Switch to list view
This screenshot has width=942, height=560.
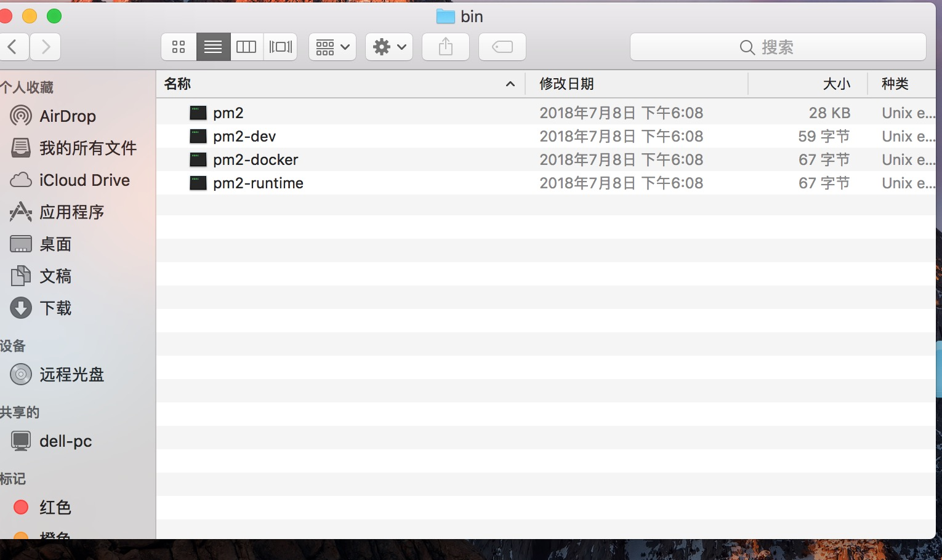tap(213, 47)
